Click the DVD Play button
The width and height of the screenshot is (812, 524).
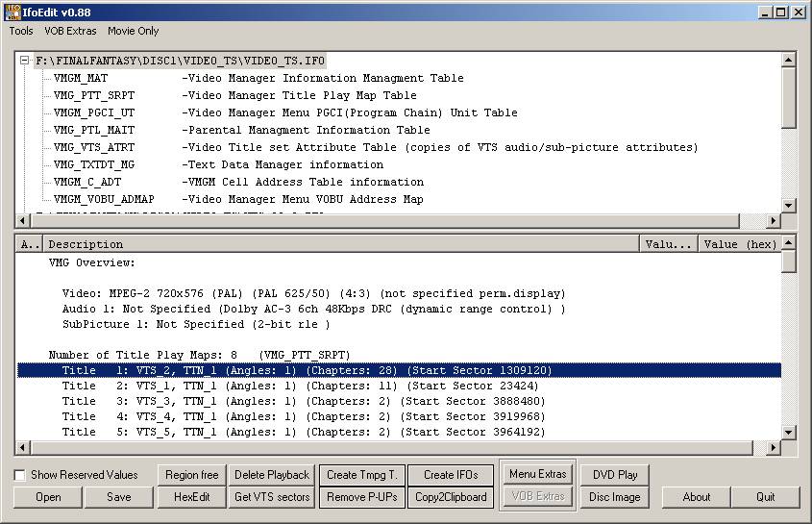(615, 475)
